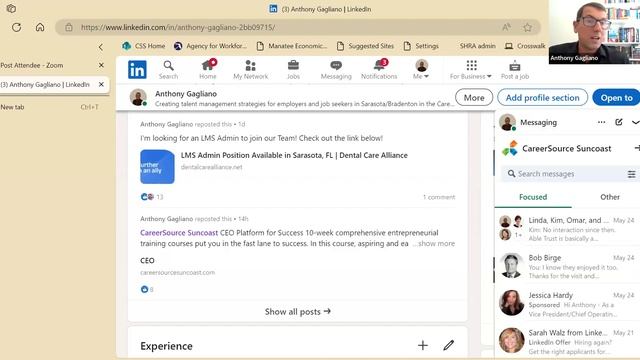Open Crosswalk bookmark
Viewport: 640px width, 360px height.
[525, 46]
